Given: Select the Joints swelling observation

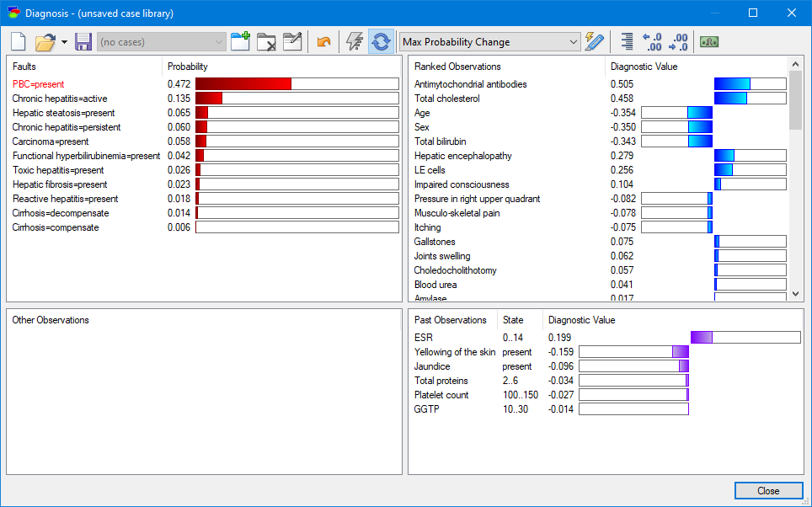Looking at the screenshot, I should coord(441,256).
